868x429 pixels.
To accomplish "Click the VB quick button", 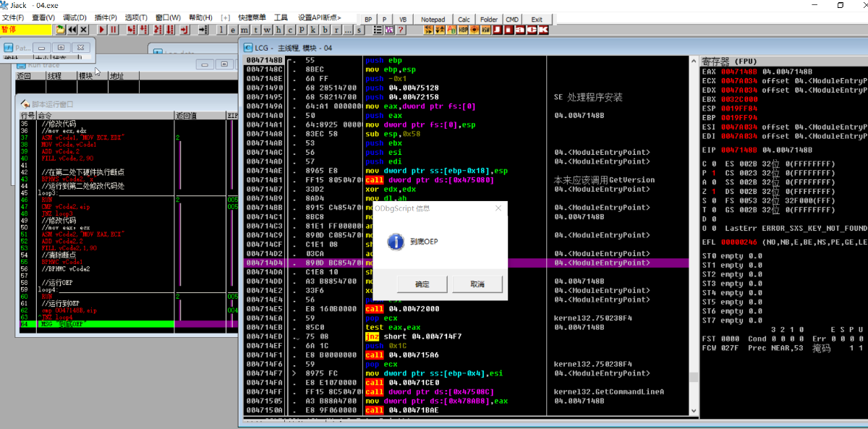I will (403, 20).
